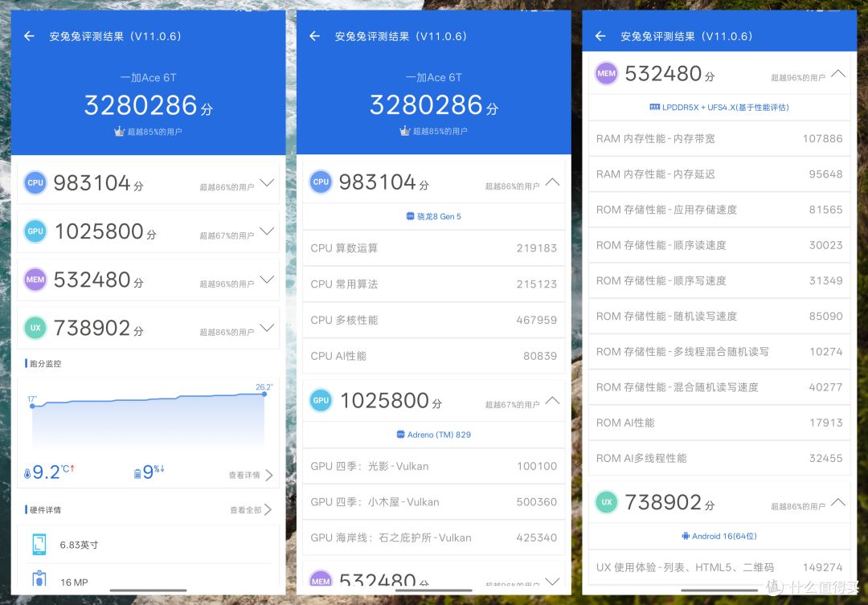
Task: Select CPU AI性能 row 80839
Action: (x=433, y=356)
